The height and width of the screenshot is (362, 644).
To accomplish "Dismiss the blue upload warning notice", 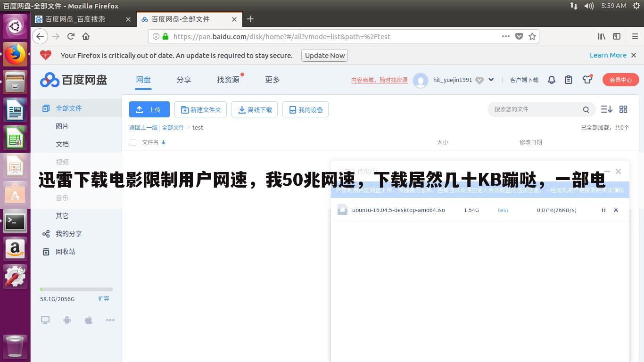I will coord(619,190).
